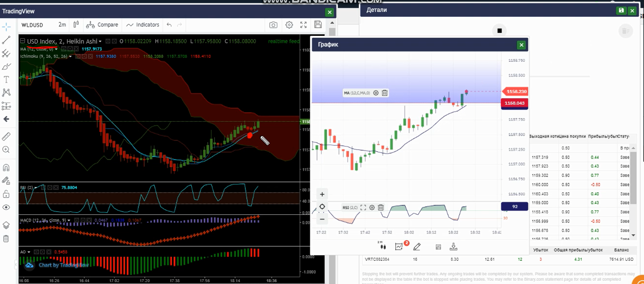Maximize the RSI pane in График chart

[x=363, y=207]
